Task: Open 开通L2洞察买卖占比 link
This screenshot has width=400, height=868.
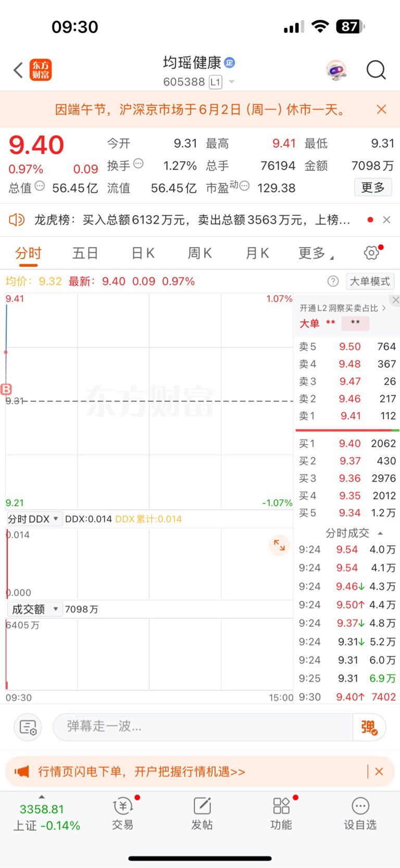Action: click(x=343, y=308)
